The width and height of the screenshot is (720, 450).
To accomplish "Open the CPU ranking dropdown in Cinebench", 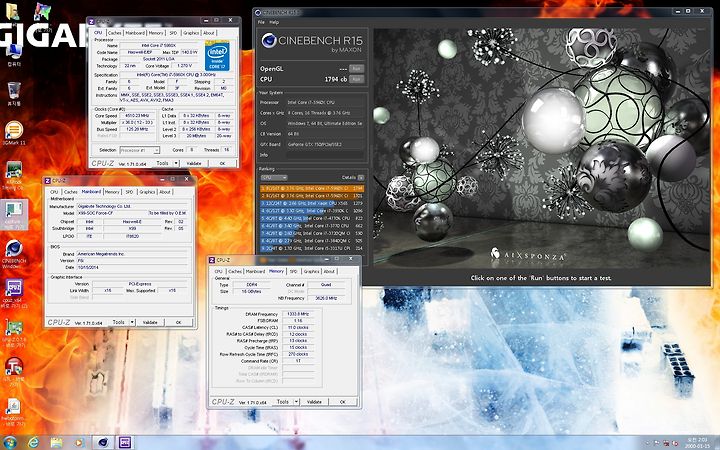I will point(274,178).
